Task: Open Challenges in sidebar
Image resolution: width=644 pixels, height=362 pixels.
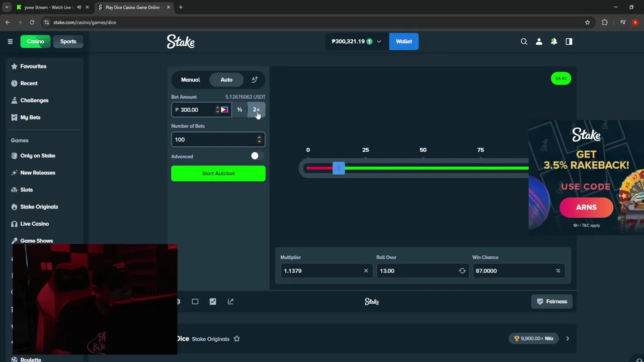Action: pyautogui.click(x=34, y=100)
